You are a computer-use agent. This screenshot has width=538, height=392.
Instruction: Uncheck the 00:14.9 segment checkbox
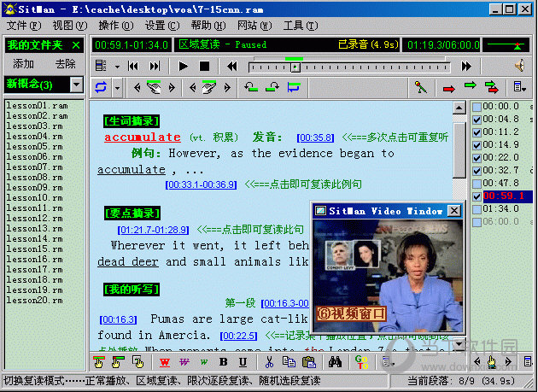tap(477, 145)
